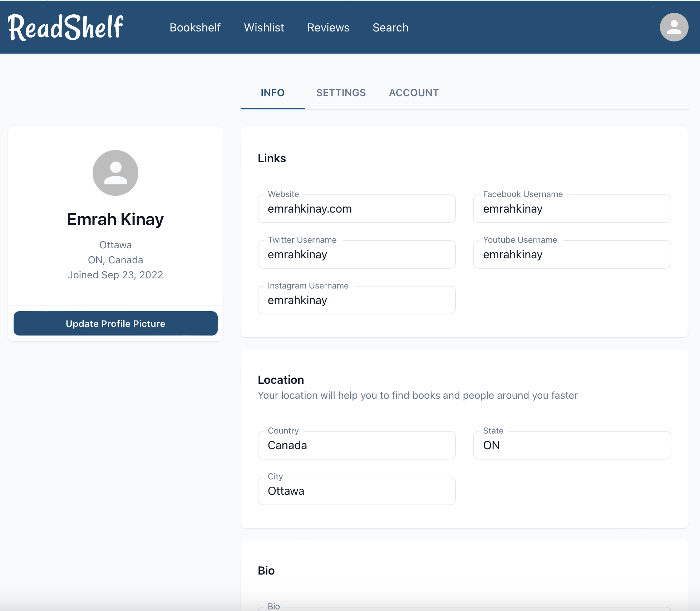Viewport: 700px width, 611px height.
Task: Click the City field showing Ottawa
Action: (356, 491)
